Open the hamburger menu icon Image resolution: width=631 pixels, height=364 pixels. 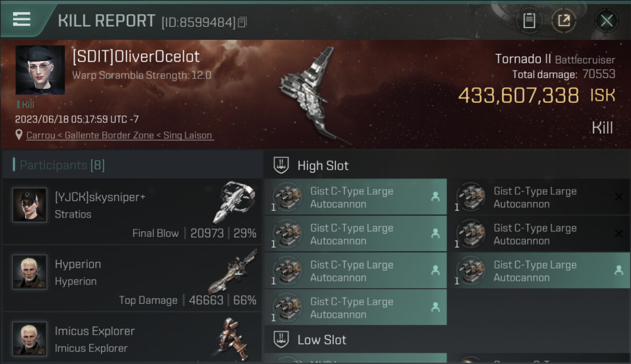[x=21, y=19]
